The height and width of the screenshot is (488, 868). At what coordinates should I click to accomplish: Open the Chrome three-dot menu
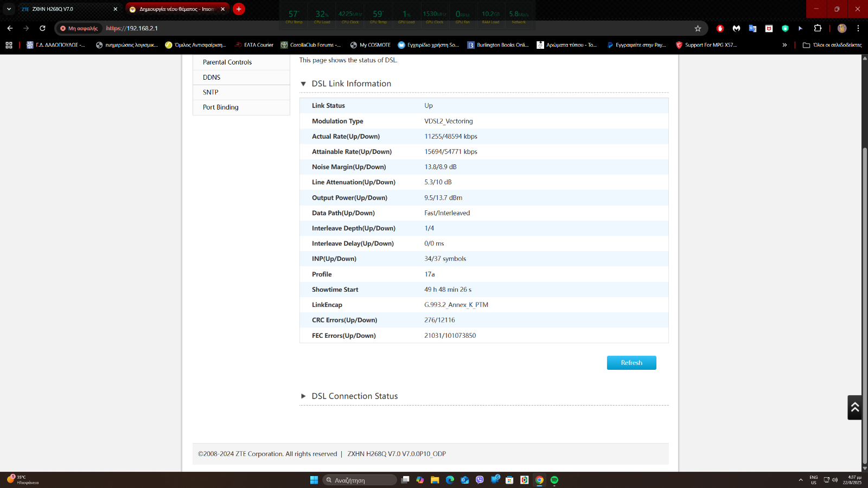pyautogui.click(x=858, y=28)
